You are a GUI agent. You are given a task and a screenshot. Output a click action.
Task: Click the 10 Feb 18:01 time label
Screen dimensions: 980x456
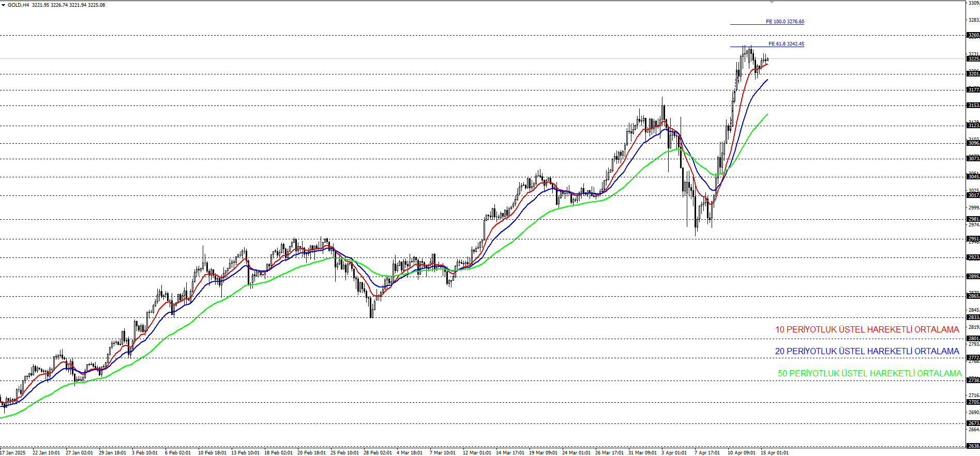coord(212,452)
